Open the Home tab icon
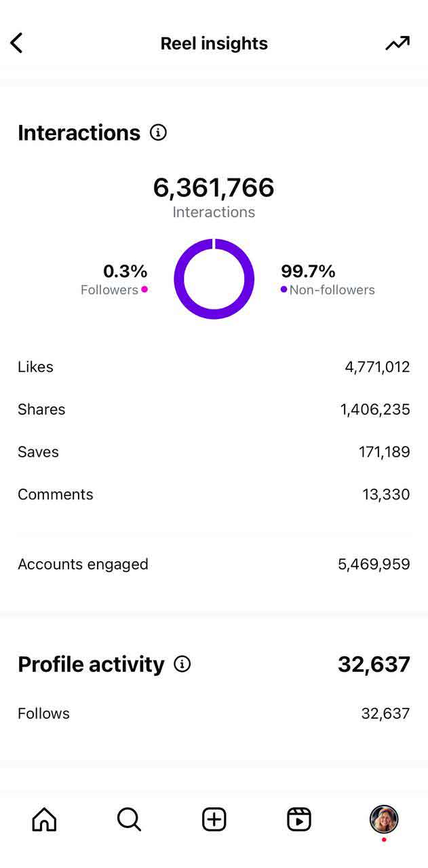 pyautogui.click(x=45, y=819)
